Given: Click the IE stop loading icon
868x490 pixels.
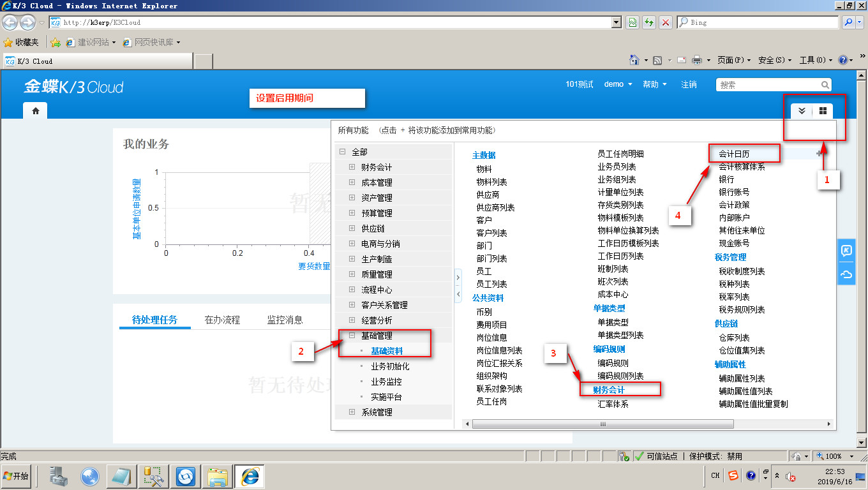Looking at the screenshot, I should coord(666,22).
